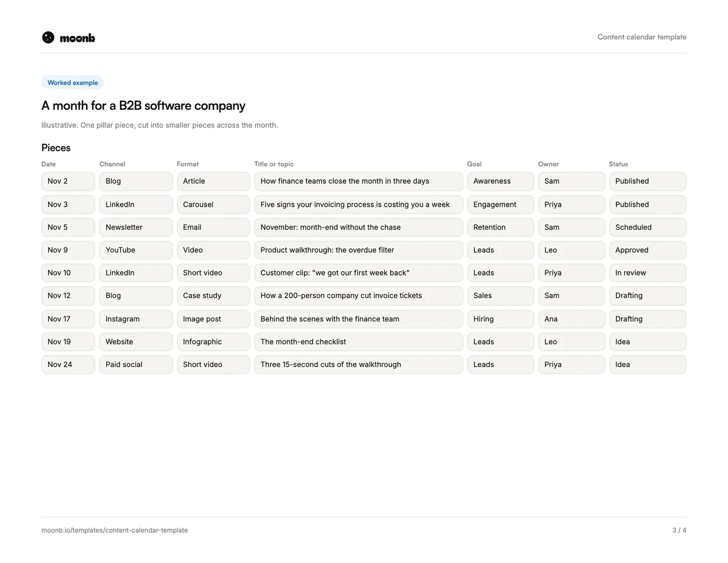Select the Nov 3 date field
728x563 pixels.
point(68,204)
